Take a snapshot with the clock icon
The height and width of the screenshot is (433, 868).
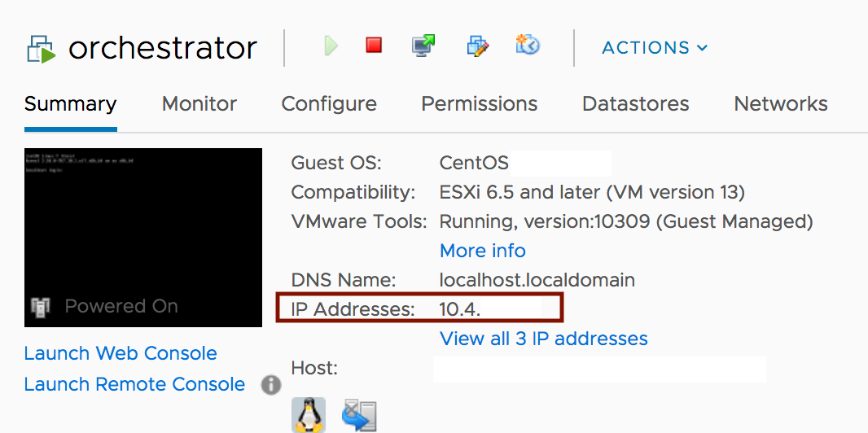(x=527, y=45)
